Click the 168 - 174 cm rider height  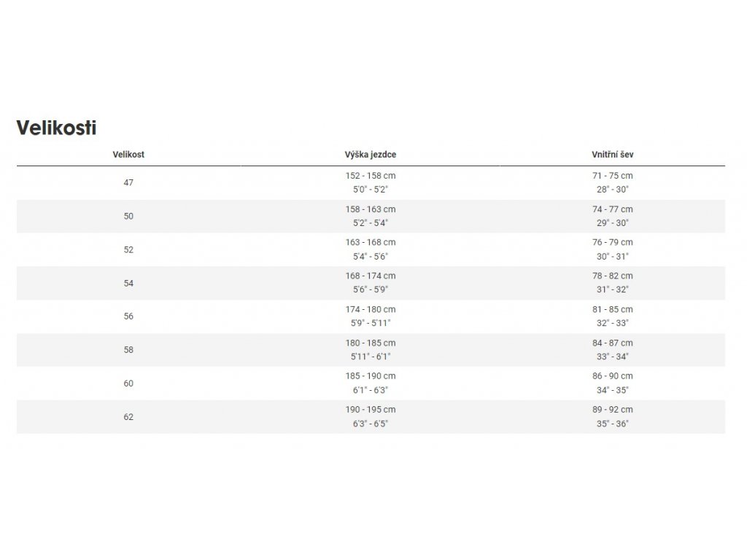tap(370, 276)
